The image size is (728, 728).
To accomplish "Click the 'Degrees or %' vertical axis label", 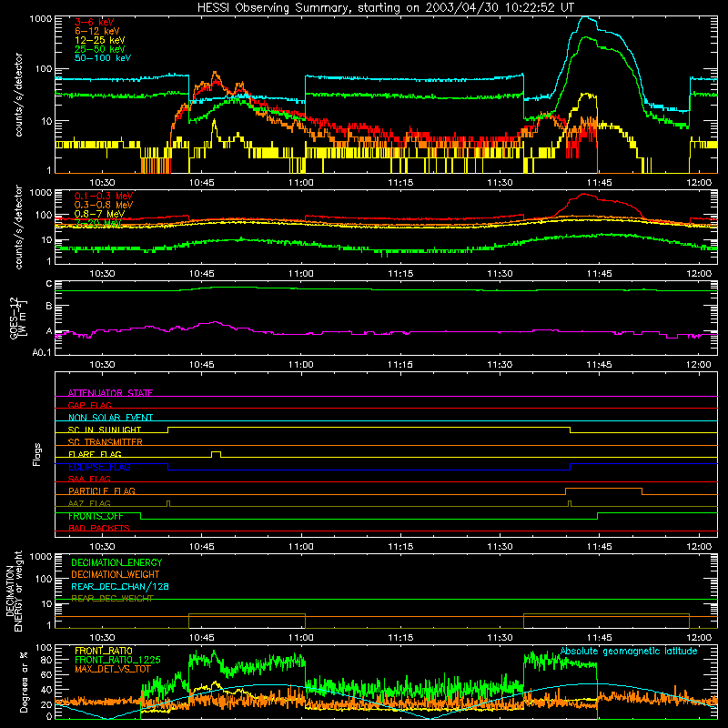I will pyautogui.click(x=24, y=682).
